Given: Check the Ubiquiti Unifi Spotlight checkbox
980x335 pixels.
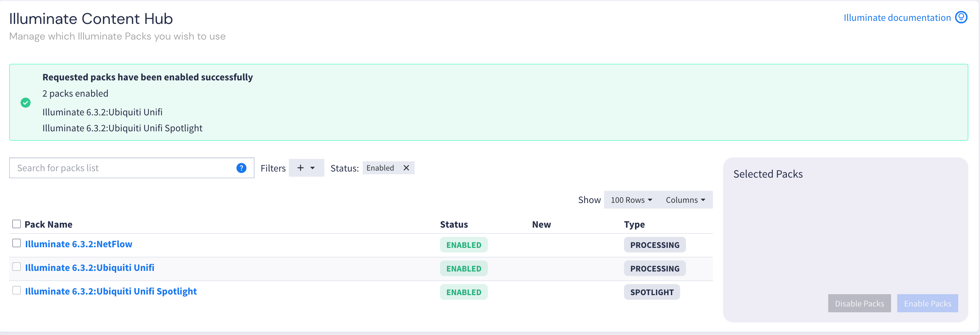Looking at the screenshot, I should 16,290.
